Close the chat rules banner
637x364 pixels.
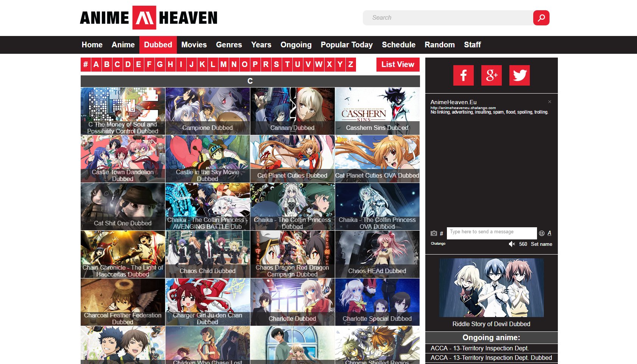[550, 102]
